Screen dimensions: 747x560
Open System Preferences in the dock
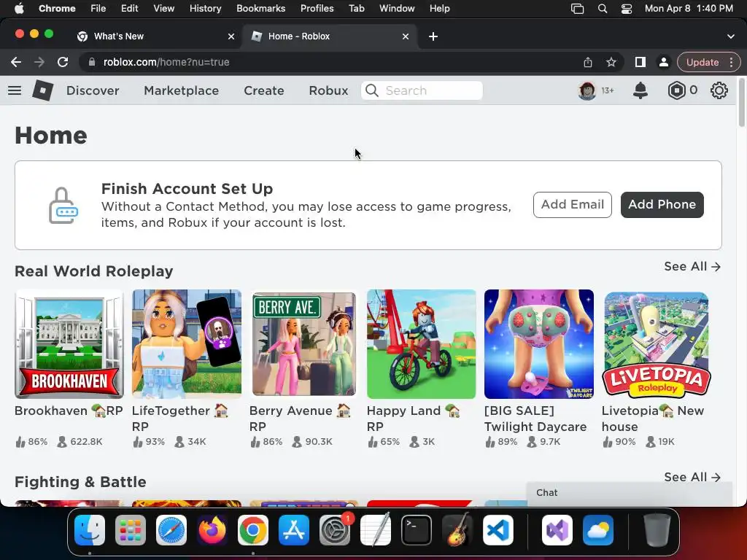[334, 530]
